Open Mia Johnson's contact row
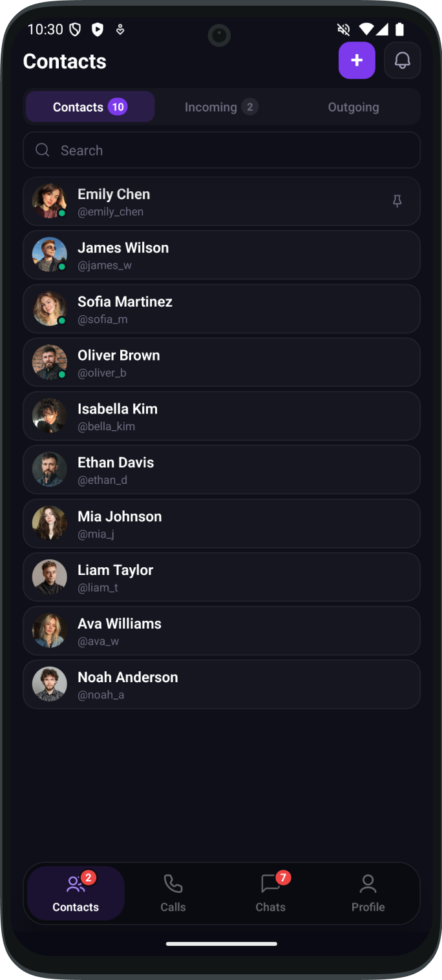Image resolution: width=442 pixels, height=980 pixels. click(x=221, y=523)
